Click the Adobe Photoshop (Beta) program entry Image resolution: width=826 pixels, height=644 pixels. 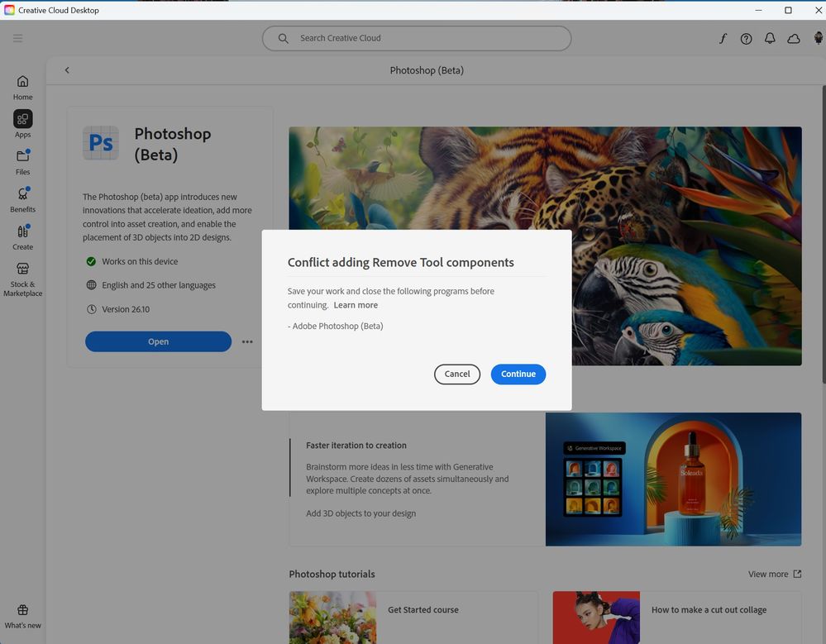tap(336, 326)
